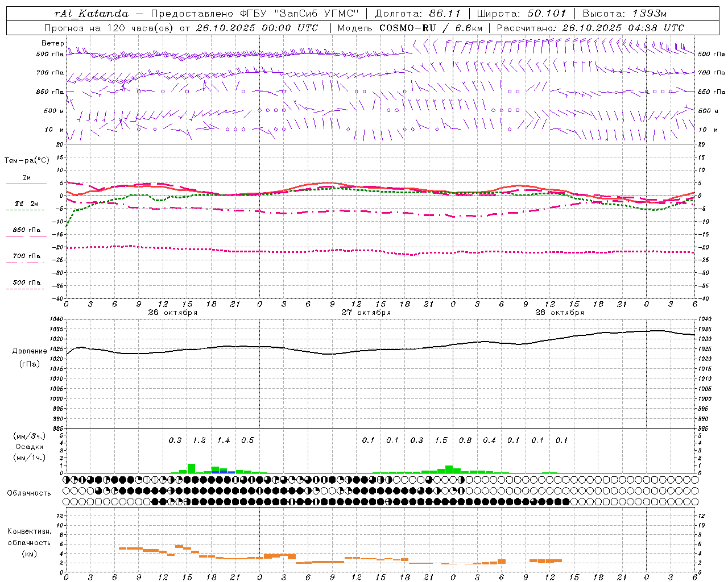
Task: Select the (км) unit label
Action: pyautogui.click(x=29, y=554)
